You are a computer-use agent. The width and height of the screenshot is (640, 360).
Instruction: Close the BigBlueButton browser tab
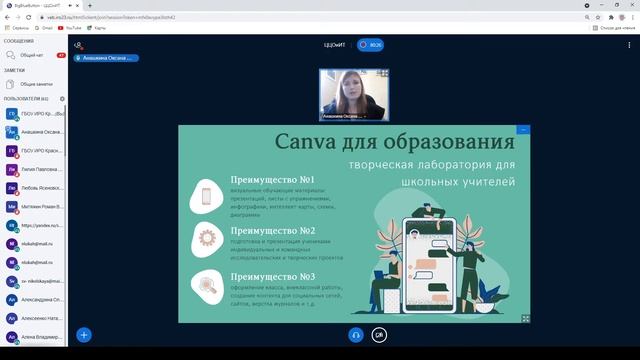[x=78, y=6]
